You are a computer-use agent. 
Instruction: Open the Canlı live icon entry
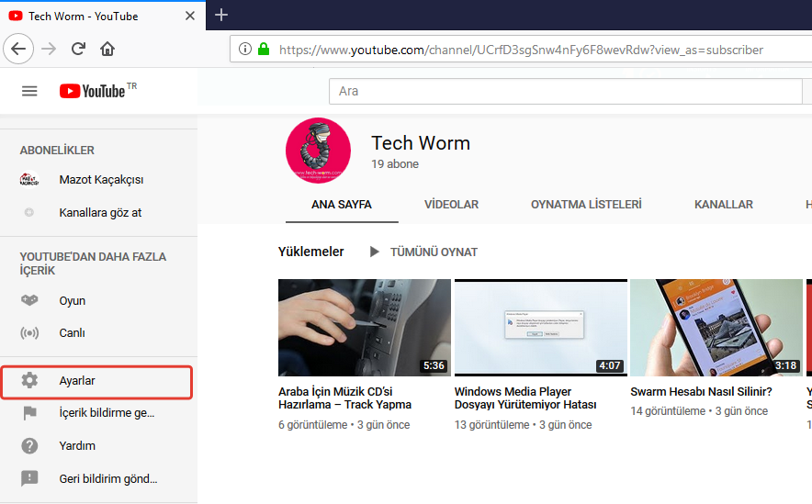pyautogui.click(x=29, y=333)
